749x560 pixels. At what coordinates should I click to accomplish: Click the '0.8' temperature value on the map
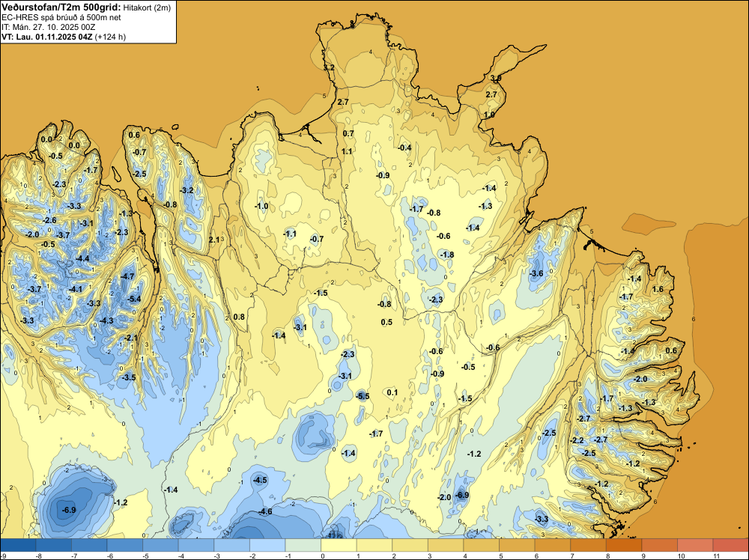click(x=239, y=317)
